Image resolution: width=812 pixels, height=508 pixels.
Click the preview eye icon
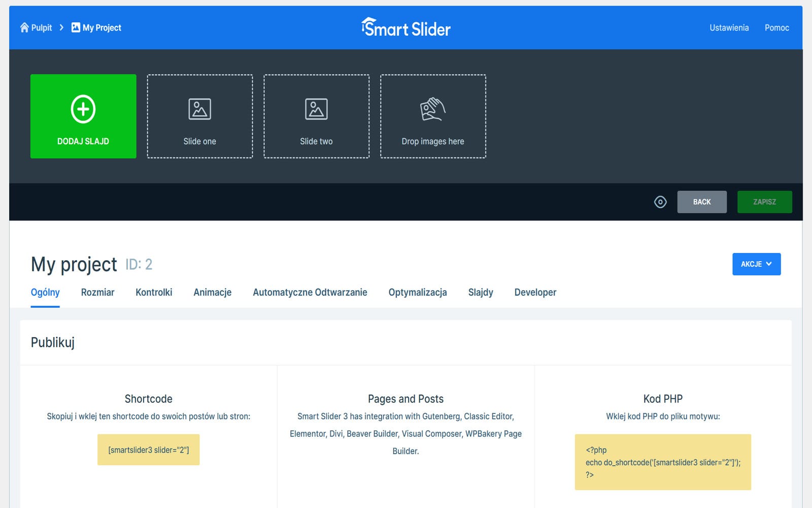coord(660,202)
